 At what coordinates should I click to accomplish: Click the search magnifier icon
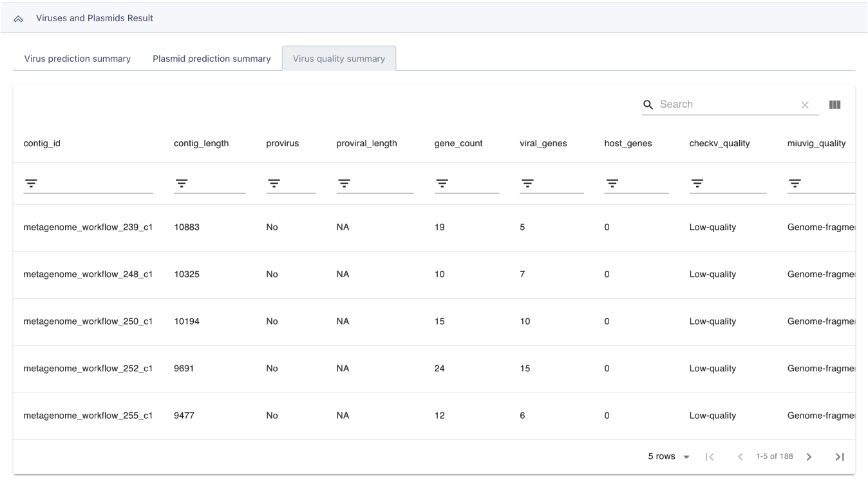(x=648, y=104)
